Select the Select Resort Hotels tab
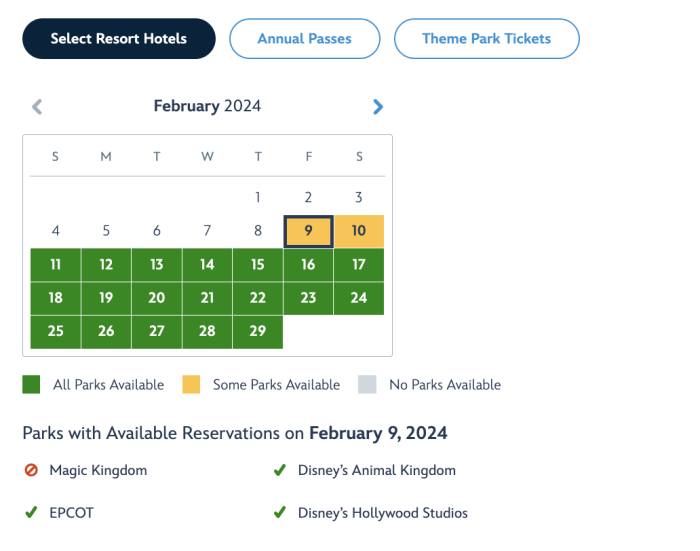This screenshot has width=700, height=551. pyautogui.click(x=119, y=39)
